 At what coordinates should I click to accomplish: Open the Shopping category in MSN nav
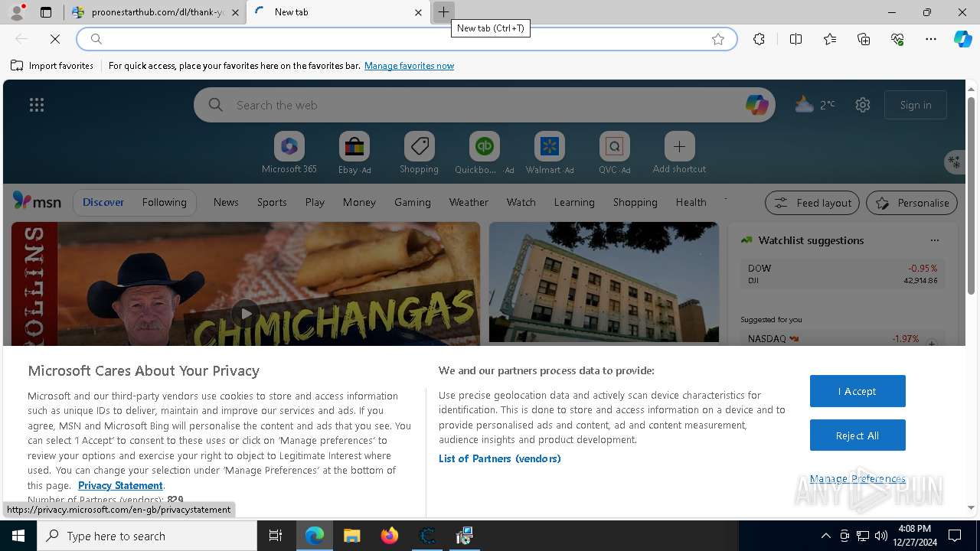635,202
